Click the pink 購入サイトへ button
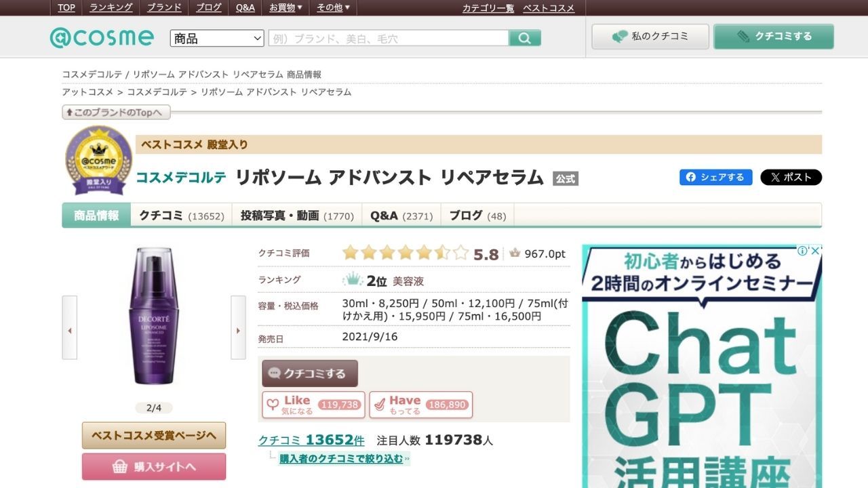 tap(154, 467)
